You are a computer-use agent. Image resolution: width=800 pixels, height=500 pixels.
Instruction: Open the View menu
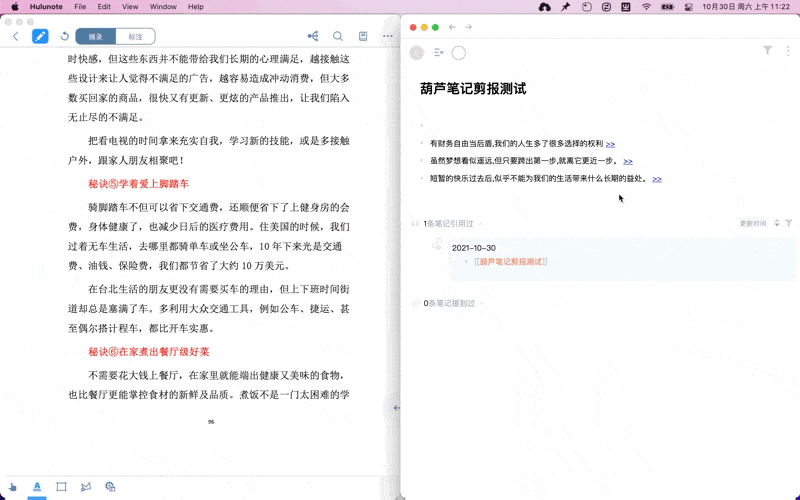pyautogui.click(x=130, y=7)
